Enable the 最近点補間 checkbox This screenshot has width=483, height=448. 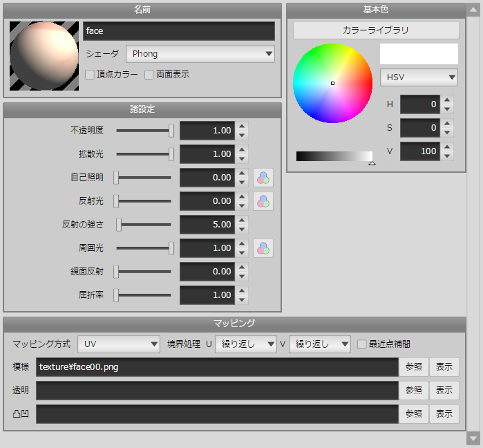361,344
